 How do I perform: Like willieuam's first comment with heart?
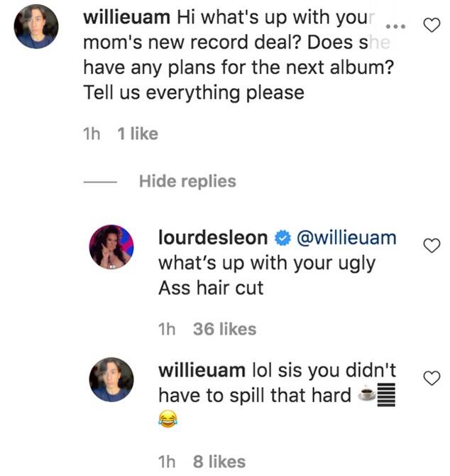point(432,25)
